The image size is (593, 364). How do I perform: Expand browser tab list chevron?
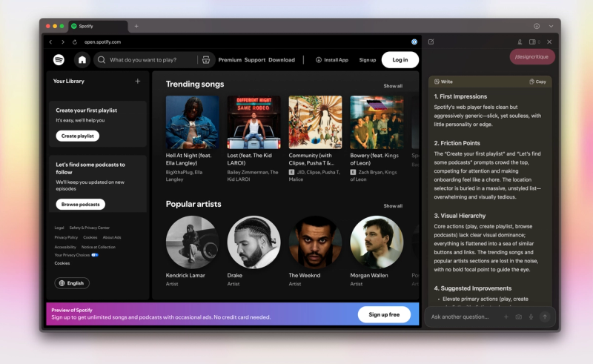551,26
